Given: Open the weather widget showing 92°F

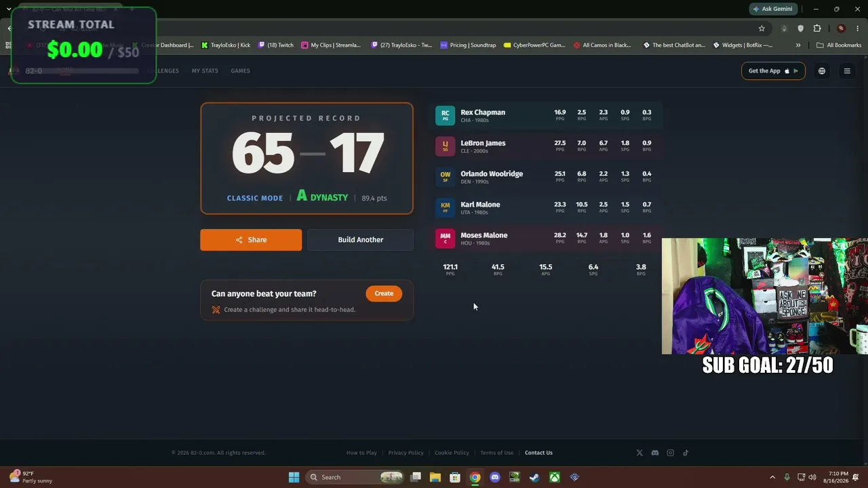Looking at the screenshot, I should pos(31,477).
